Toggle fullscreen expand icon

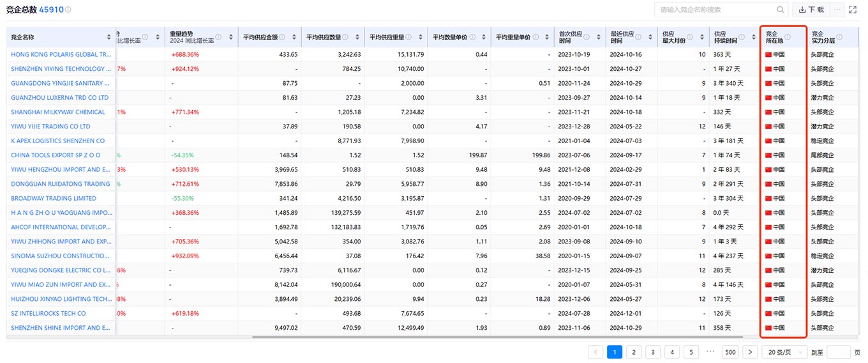pos(852,10)
